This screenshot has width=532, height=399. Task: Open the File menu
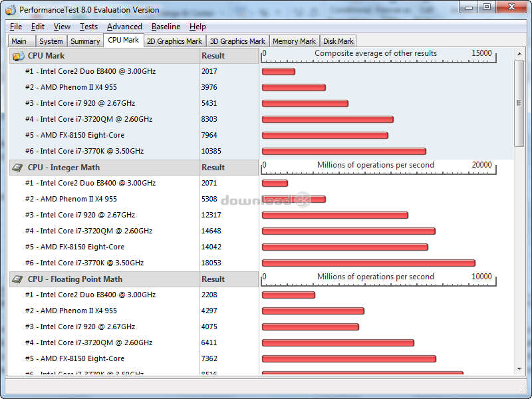click(16, 27)
